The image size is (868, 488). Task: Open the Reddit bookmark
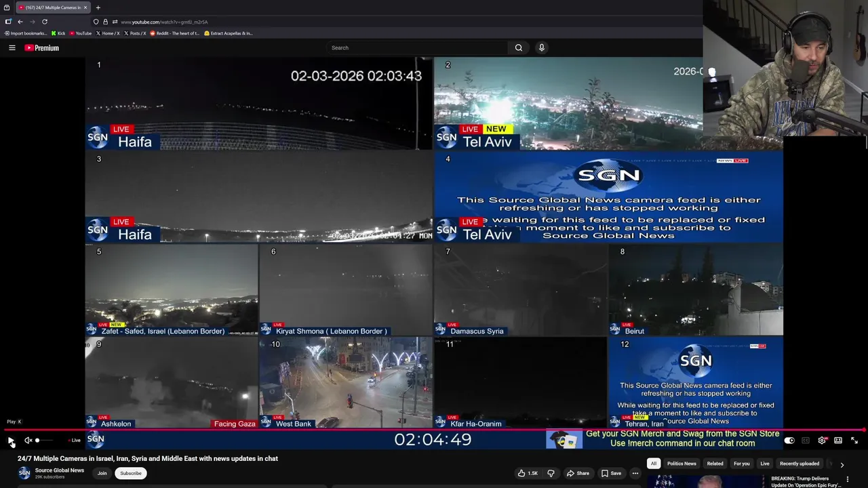[175, 33]
